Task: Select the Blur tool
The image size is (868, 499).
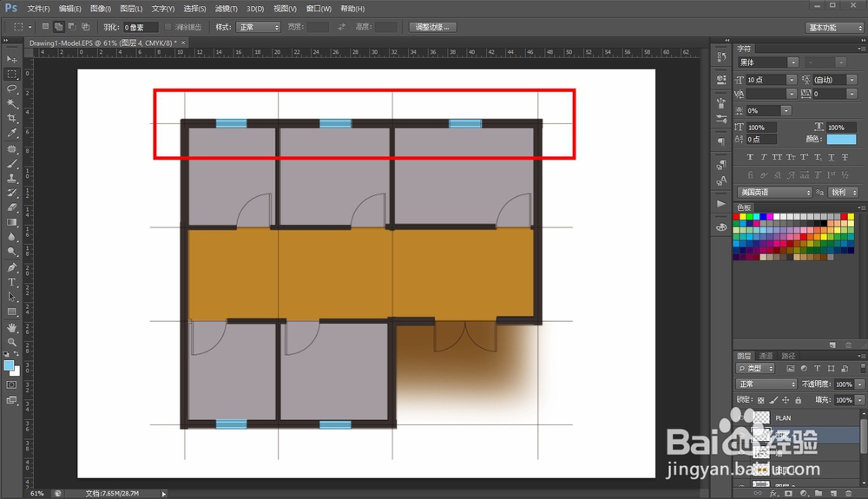Action: pyautogui.click(x=11, y=237)
